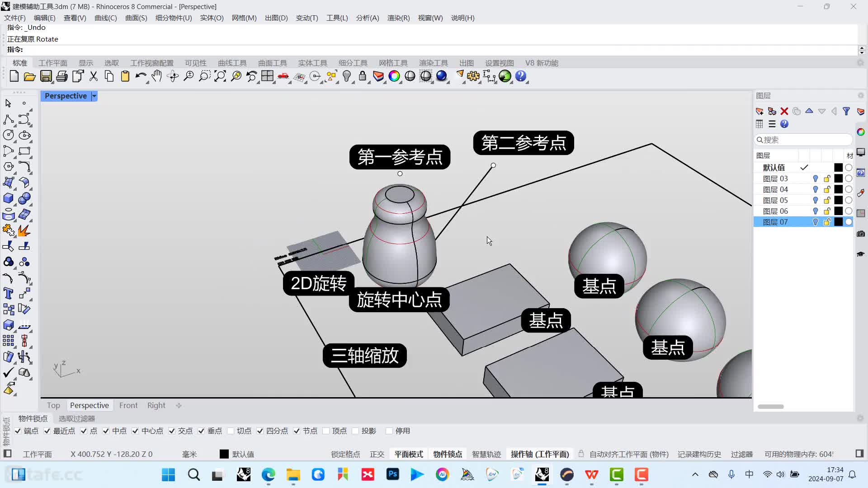This screenshot has width=868, height=488.
Task: Click the 默认值 layer color in status bar
Action: [x=224, y=454]
